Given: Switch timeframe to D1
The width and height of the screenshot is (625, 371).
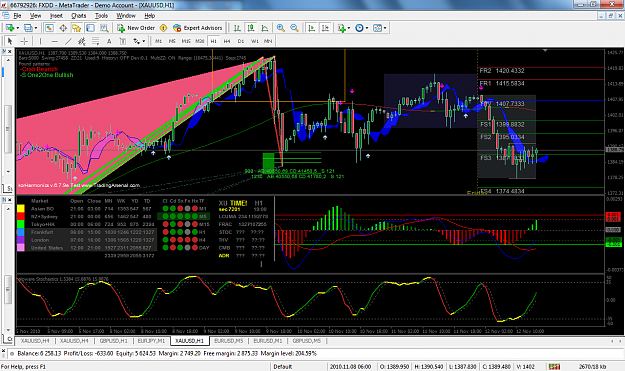Looking at the screenshot, I should (x=241, y=41).
